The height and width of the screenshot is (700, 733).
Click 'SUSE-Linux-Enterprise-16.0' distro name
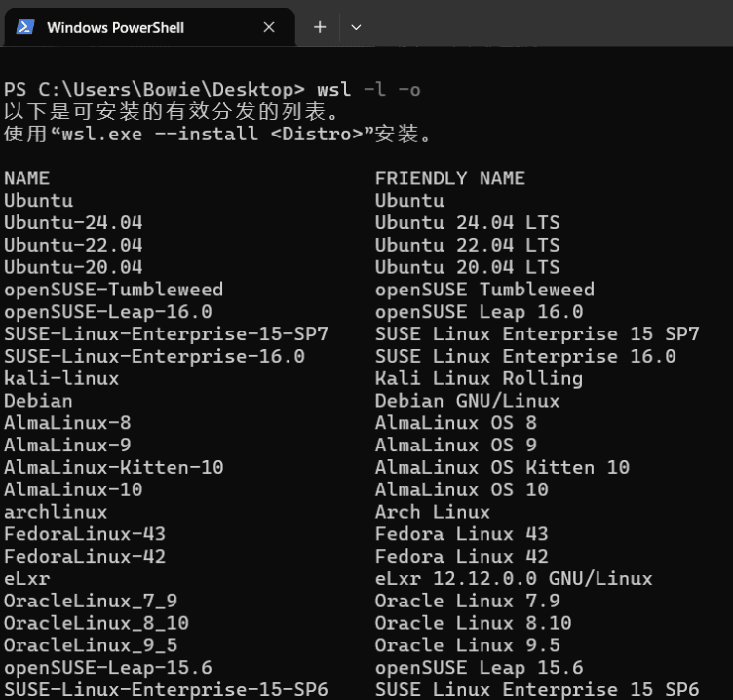pos(154,356)
